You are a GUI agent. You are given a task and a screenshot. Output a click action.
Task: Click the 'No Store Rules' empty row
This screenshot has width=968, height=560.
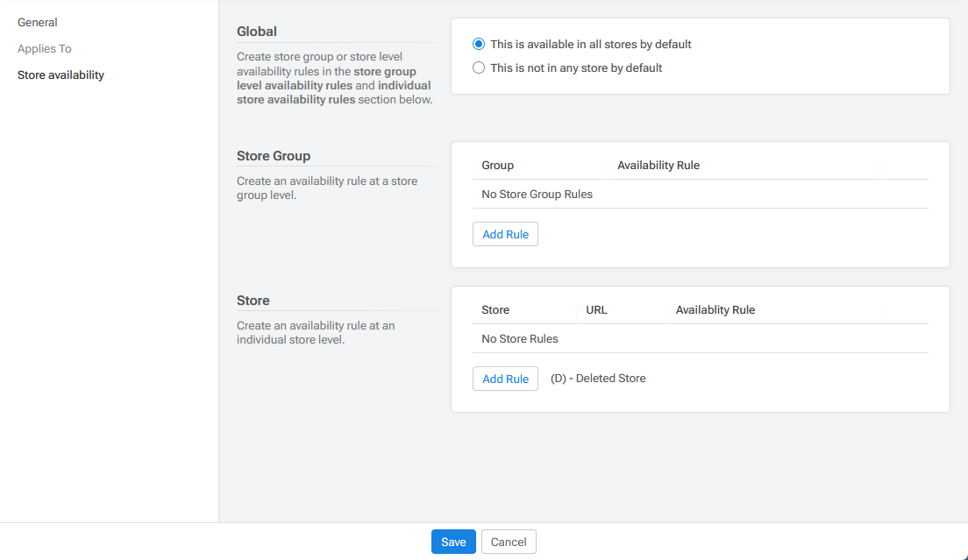pos(520,339)
